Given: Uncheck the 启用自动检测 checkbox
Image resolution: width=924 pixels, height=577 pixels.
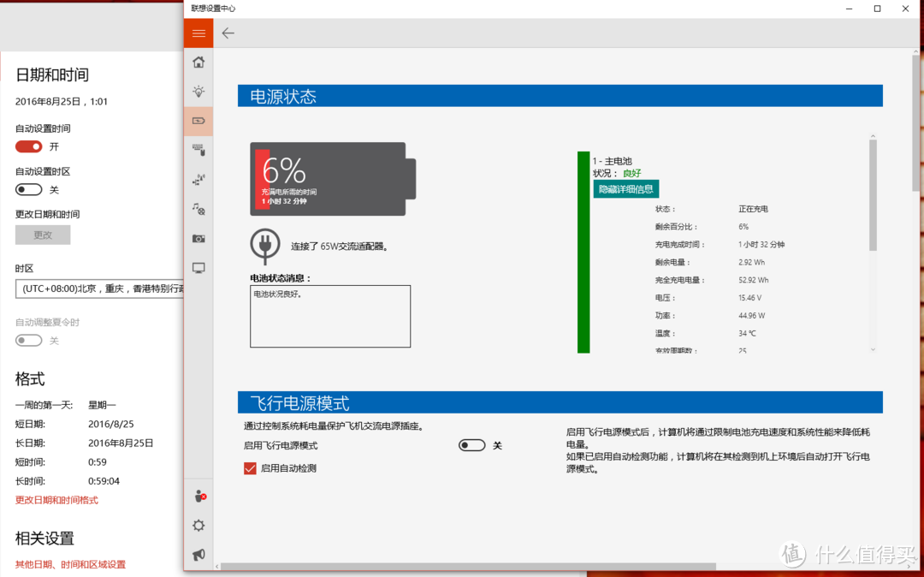Looking at the screenshot, I should 250,468.
